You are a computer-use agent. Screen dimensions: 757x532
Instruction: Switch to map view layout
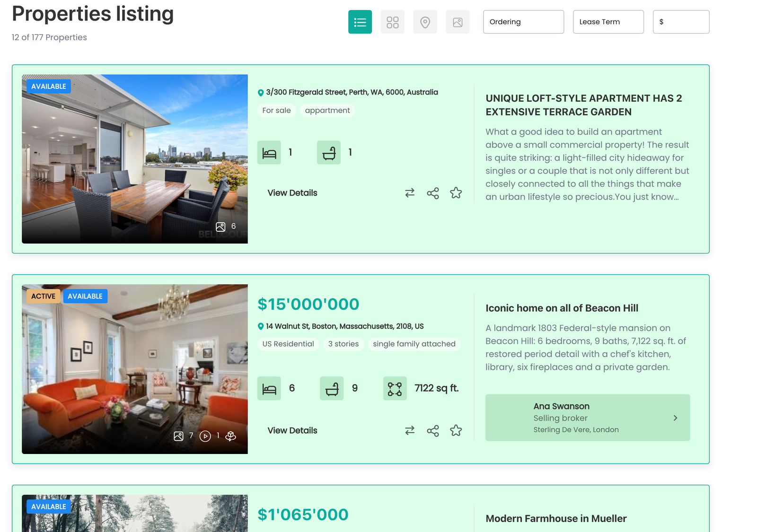click(425, 22)
